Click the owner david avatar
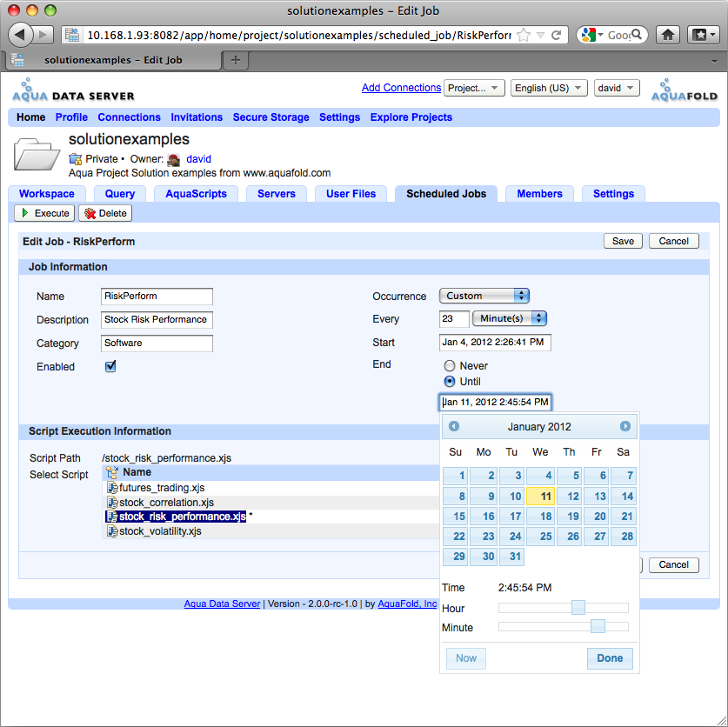 pos(174,160)
